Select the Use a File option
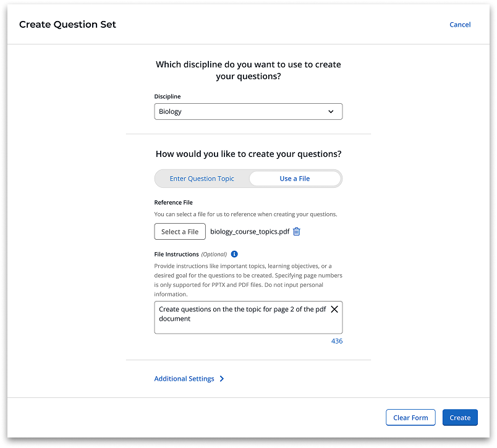The height and width of the screenshot is (448, 497). tap(295, 179)
